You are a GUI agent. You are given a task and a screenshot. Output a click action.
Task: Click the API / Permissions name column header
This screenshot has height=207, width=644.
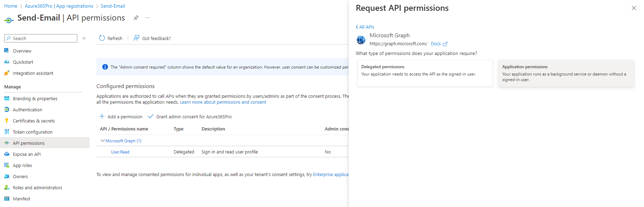[124, 129]
